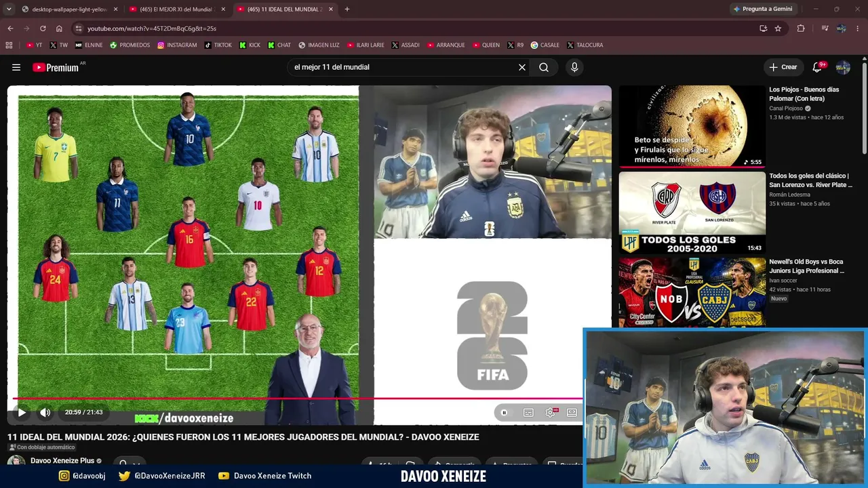Bookmark this page with the star
Image resolution: width=868 pixels, height=488 pixels.
click(778, 28)
